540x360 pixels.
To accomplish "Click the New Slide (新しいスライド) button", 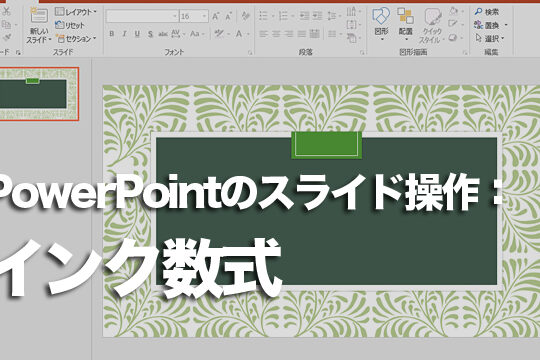I will coord(39,25).
